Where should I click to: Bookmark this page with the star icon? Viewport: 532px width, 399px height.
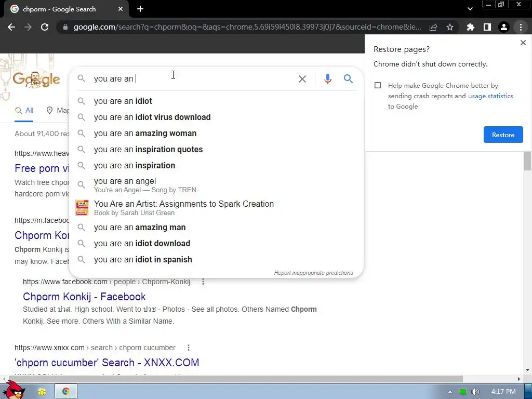tap(450, 27)
